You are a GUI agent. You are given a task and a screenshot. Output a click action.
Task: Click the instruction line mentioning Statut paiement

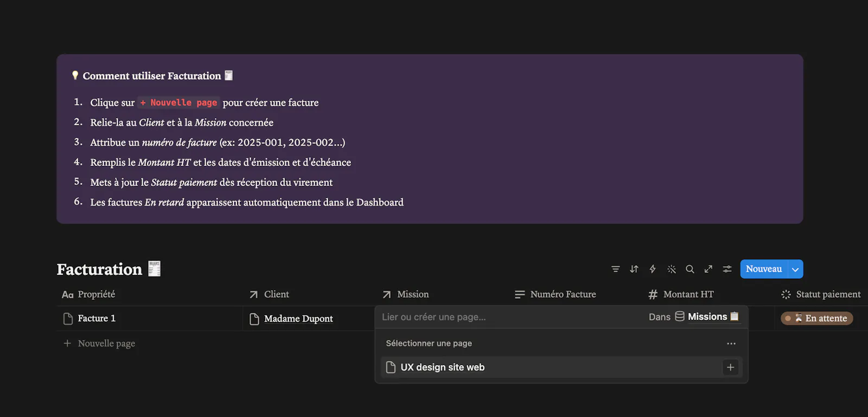click(x=212, y=182)
